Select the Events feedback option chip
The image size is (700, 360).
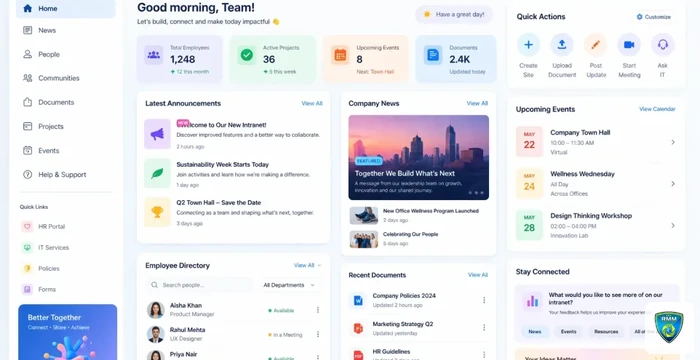point(568,331)
